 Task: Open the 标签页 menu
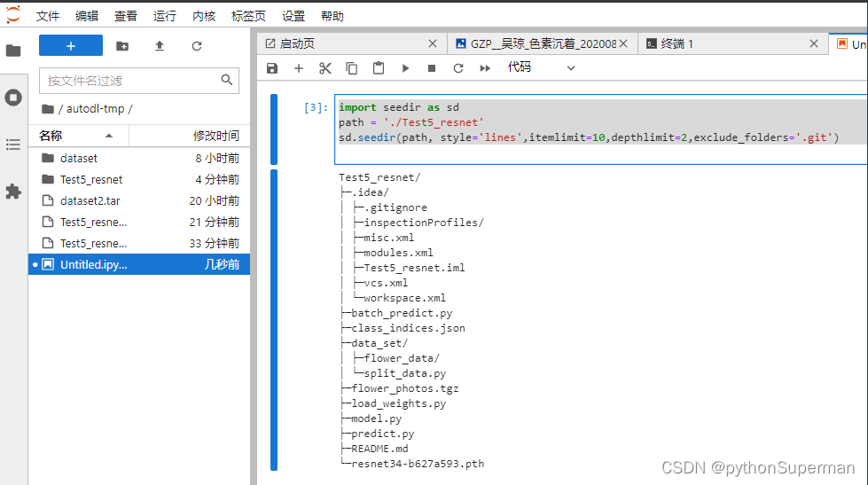pyautogui.click(x=248, y=16)
